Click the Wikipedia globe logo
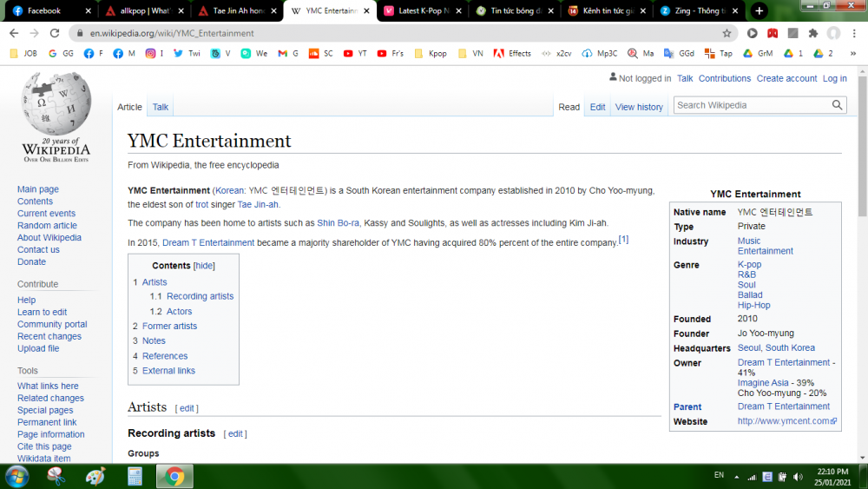This screenshot has height=489, width=868. 56,103
